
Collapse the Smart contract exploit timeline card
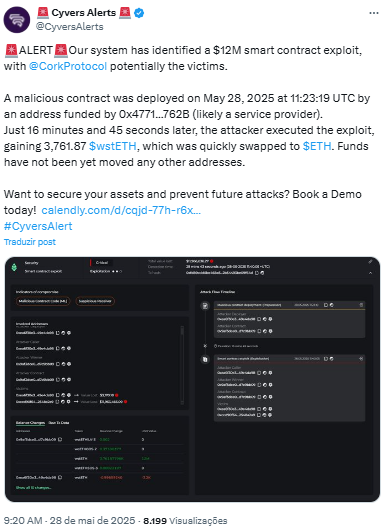[x=361, y=358]
